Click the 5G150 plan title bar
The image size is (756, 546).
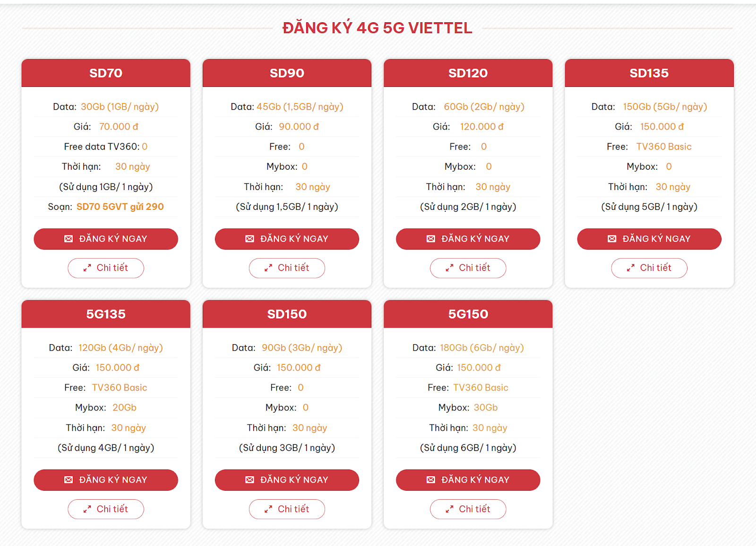pyautogui.click(x=468, y=314)
